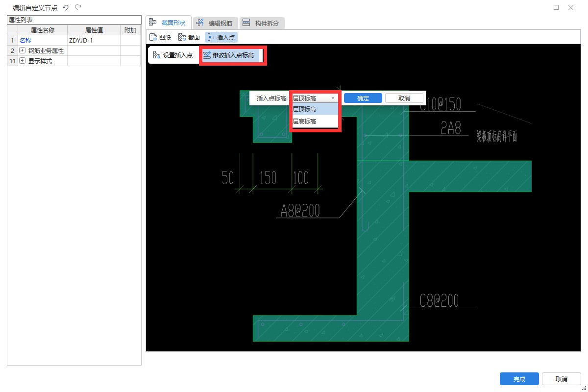This screenshot has height=392, width=588.
Task: Edit the ZDYJD-1 value cell
Action: pos(94,40)
